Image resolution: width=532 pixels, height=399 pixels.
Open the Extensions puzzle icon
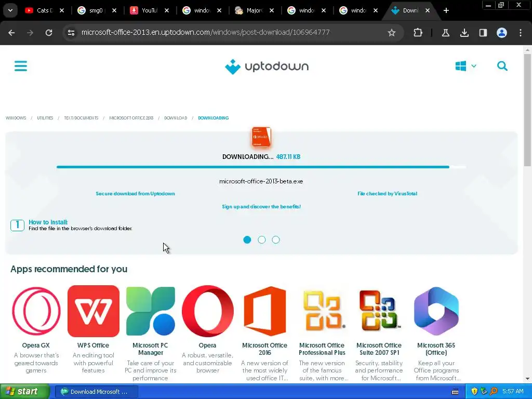418,33
